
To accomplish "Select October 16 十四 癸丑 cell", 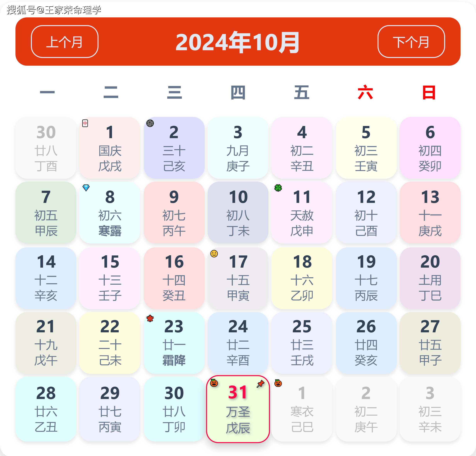I will [174, 278].
